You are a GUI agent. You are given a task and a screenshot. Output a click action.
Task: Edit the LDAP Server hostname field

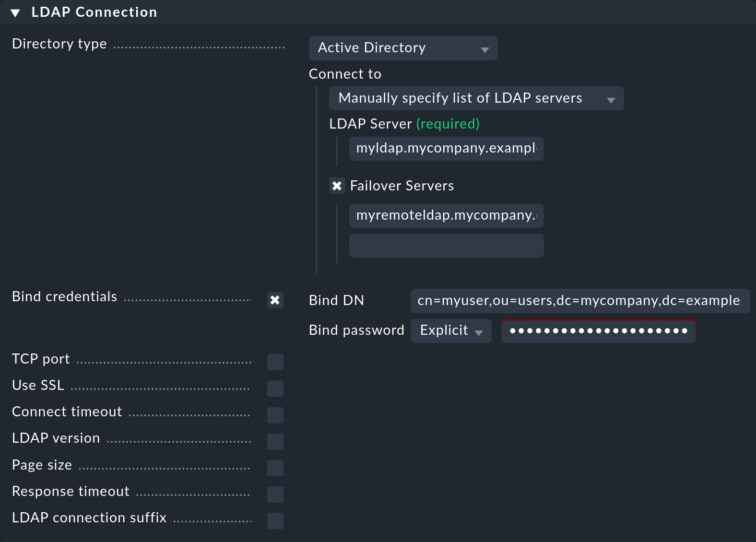pyautogui.click(x=446, y=149)
